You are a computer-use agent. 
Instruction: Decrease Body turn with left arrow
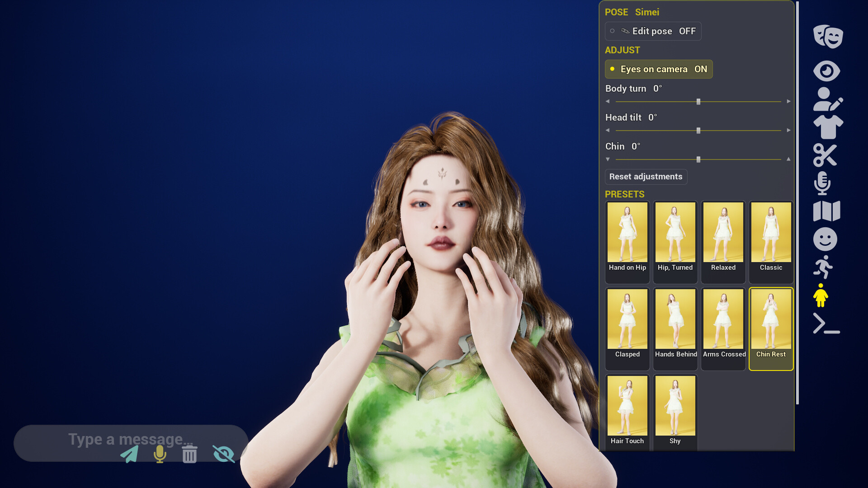608,101
